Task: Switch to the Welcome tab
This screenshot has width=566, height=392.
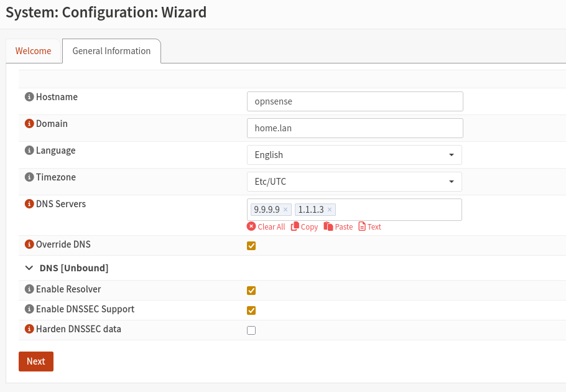Action: [33, 50]
